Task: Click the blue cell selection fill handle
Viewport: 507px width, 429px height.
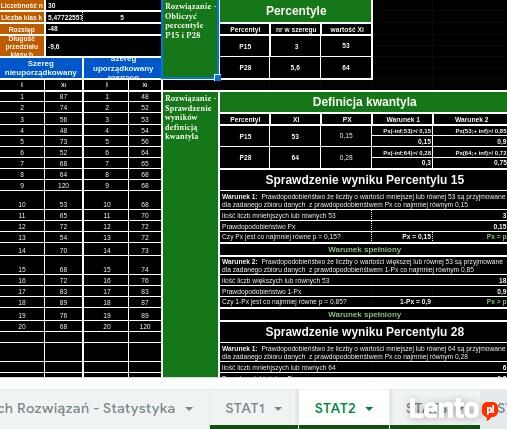Action: (217, 78)
